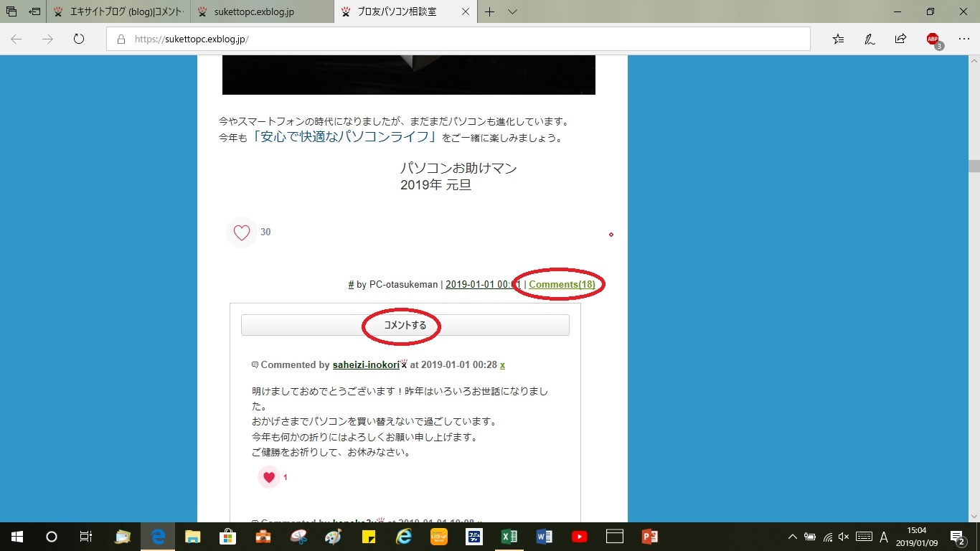Open Microsoft Store from taskbar
Screen dimensions: 980x551
[x=227, y=537]
